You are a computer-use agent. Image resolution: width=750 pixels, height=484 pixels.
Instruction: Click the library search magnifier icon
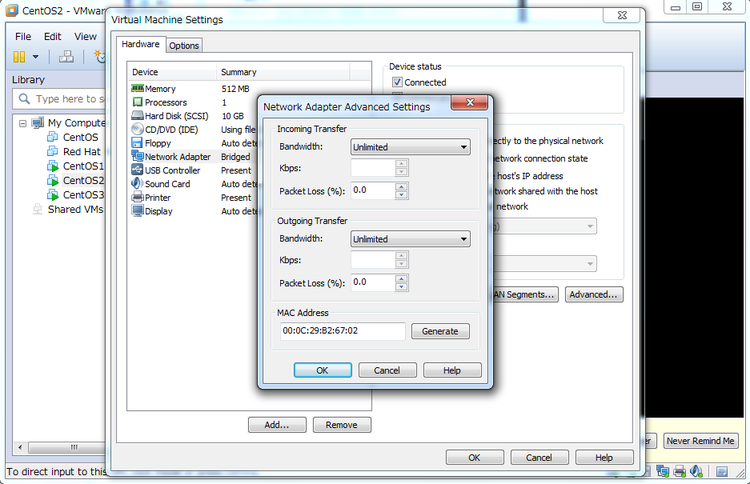pyautogui.click(x=24, y=99)
